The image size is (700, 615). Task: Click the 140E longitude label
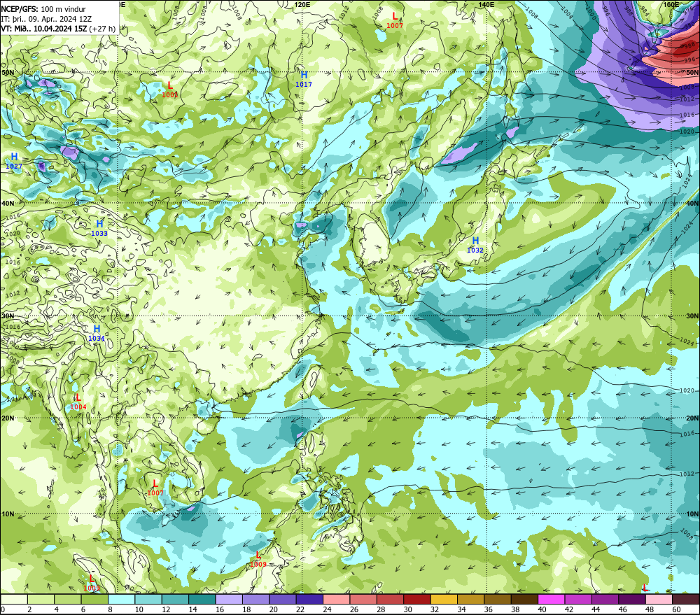click(486, 4)
